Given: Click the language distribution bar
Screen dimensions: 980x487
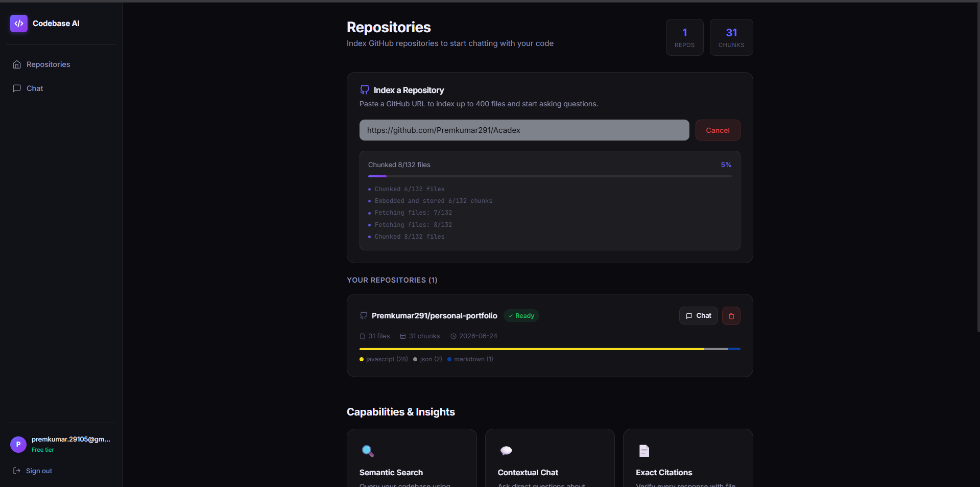Looking at the screenshot, I should (x=549, y=349).
